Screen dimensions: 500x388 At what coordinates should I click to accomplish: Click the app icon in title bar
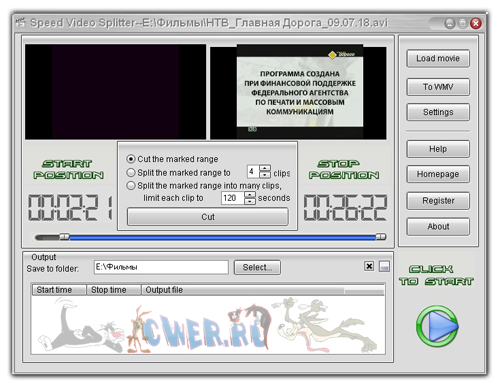point(21,23)
